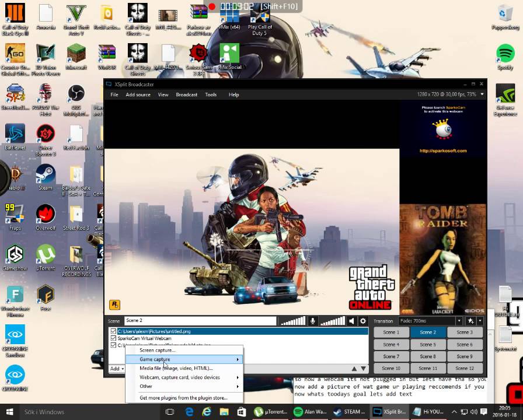
Task: Click the add transition star icon
Action: 470,321
